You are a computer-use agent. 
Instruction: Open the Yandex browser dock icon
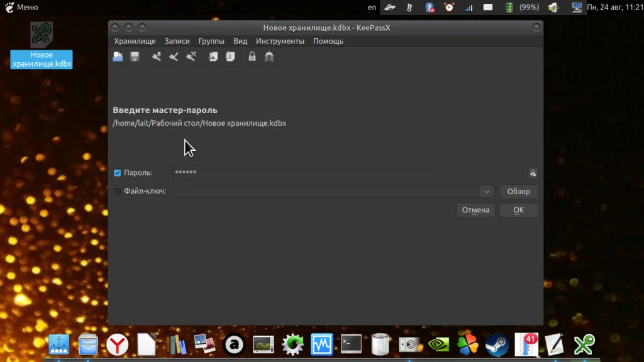click(118, 344)
